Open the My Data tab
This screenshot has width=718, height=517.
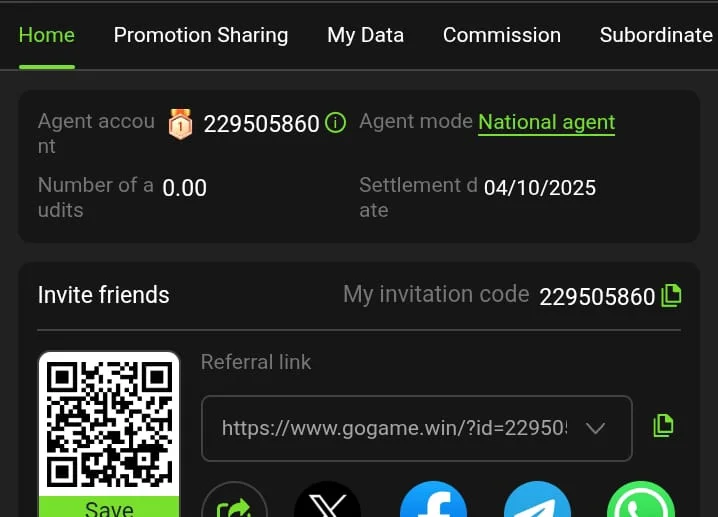[x=366, y=35]
